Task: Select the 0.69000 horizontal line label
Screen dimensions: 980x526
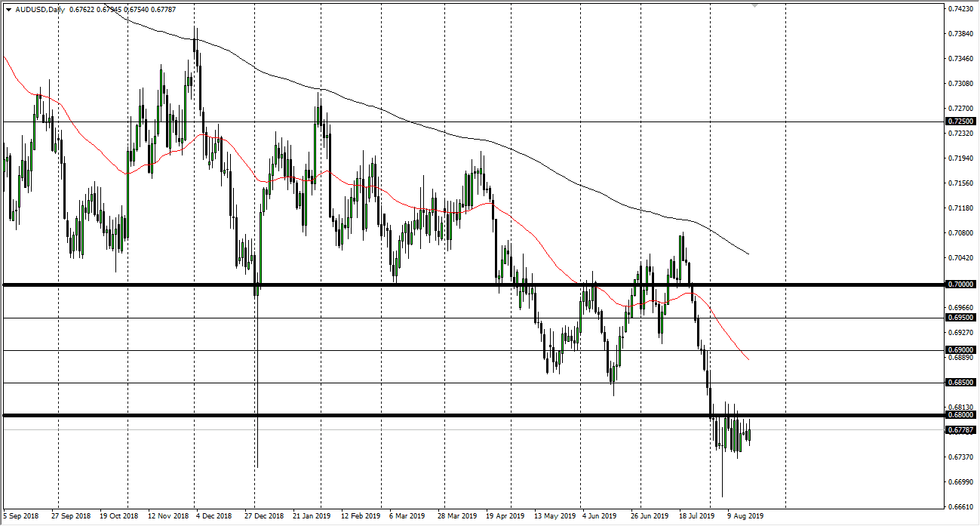Action: click(960, 350)
